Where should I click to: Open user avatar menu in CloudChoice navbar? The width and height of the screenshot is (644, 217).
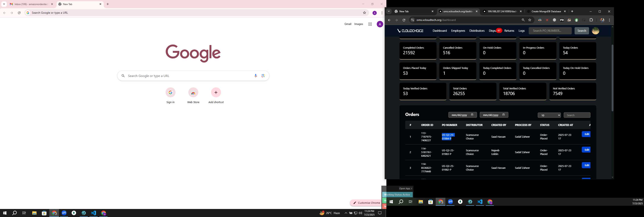(595, 31)
